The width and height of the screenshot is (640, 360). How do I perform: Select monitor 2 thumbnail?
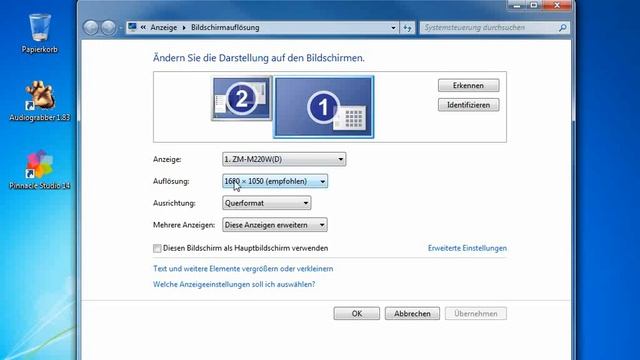(x=242, y=98)
